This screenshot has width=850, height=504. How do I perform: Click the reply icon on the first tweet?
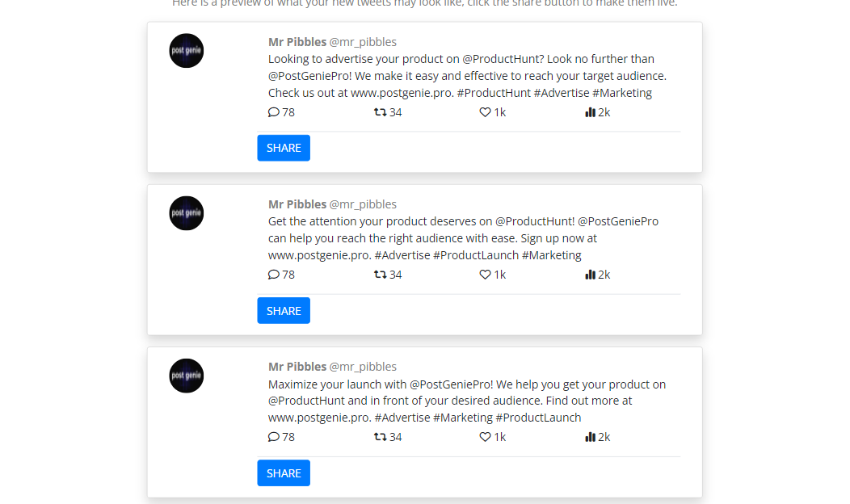pos(274,112)
